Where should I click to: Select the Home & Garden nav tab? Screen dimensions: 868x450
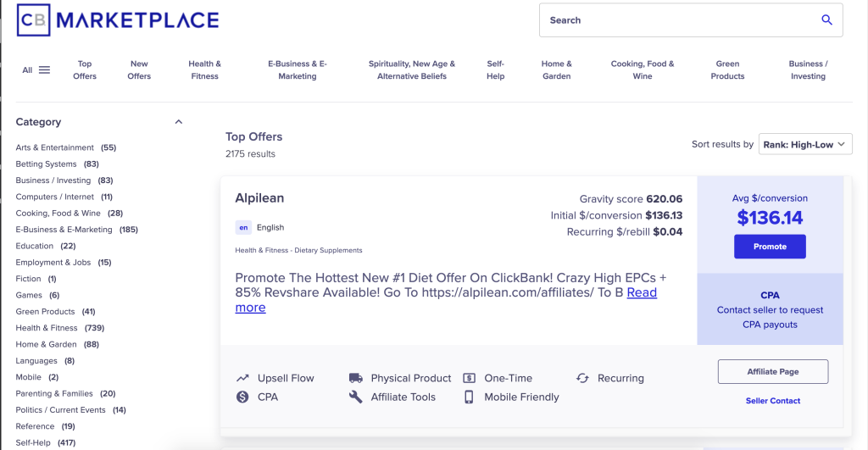pyautogui.click(x=556, y=69)
